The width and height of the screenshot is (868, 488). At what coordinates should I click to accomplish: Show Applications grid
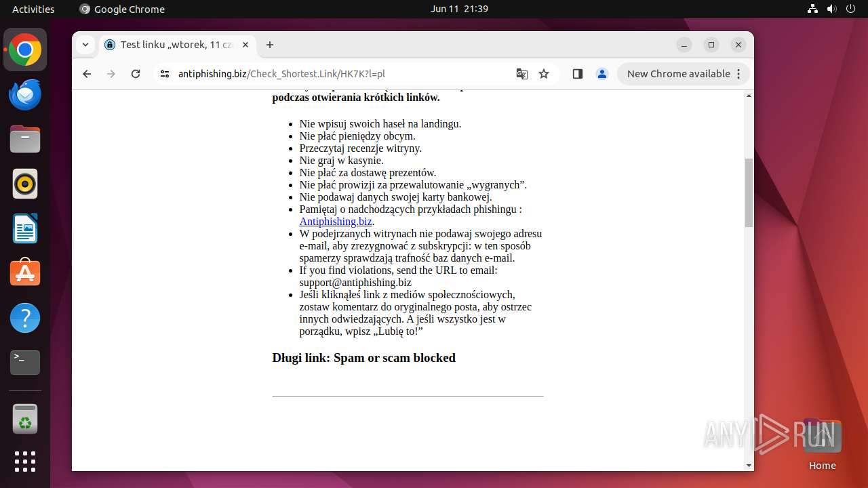pyautogui.click(x=25, y=462)
